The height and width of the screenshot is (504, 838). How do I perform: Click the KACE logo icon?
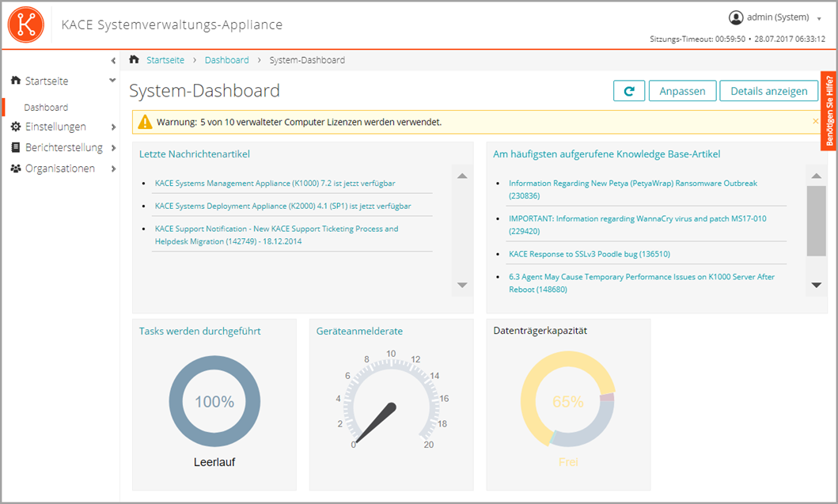coord(26,25)
